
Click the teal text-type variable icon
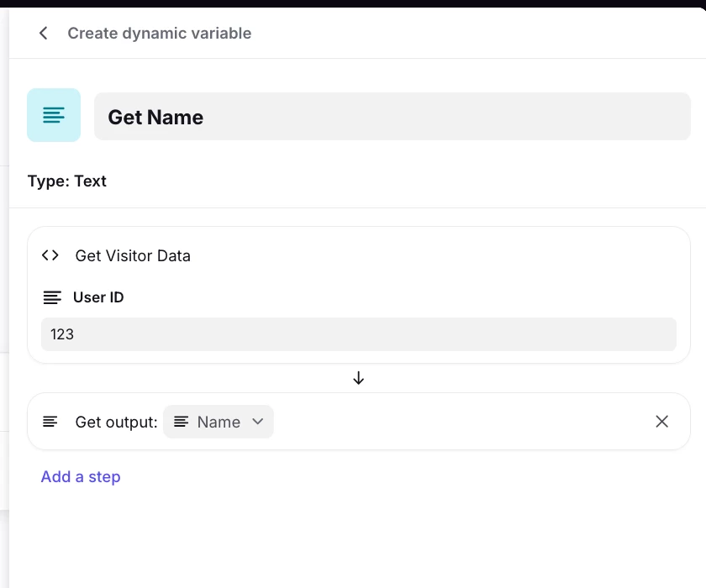[54, 115]
